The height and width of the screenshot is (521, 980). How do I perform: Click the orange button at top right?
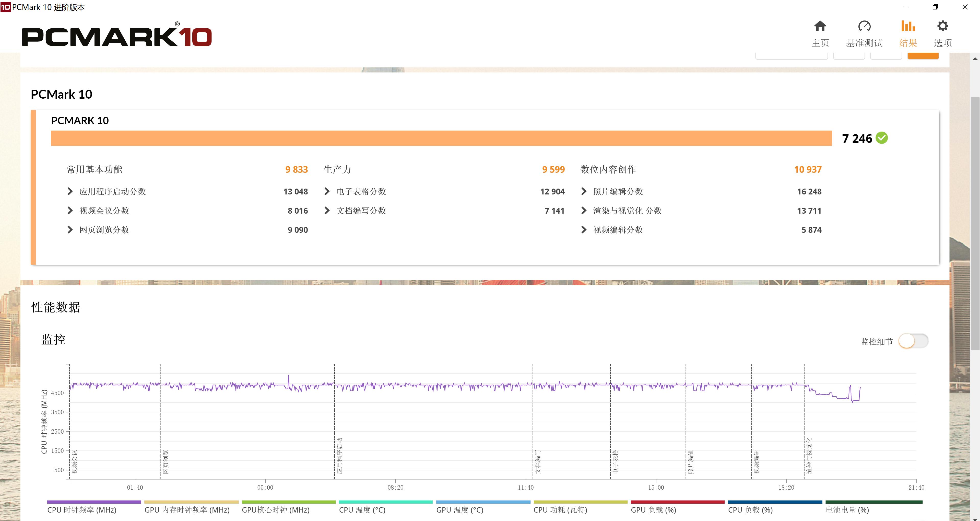pyautogui.click(x=923, y=56)
